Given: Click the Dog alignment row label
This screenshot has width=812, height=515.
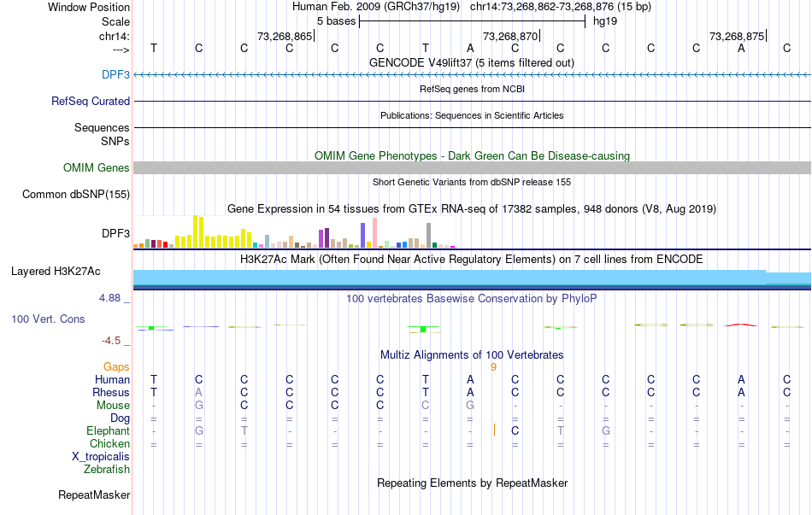Looking at the screenshot, I should 120,418.
